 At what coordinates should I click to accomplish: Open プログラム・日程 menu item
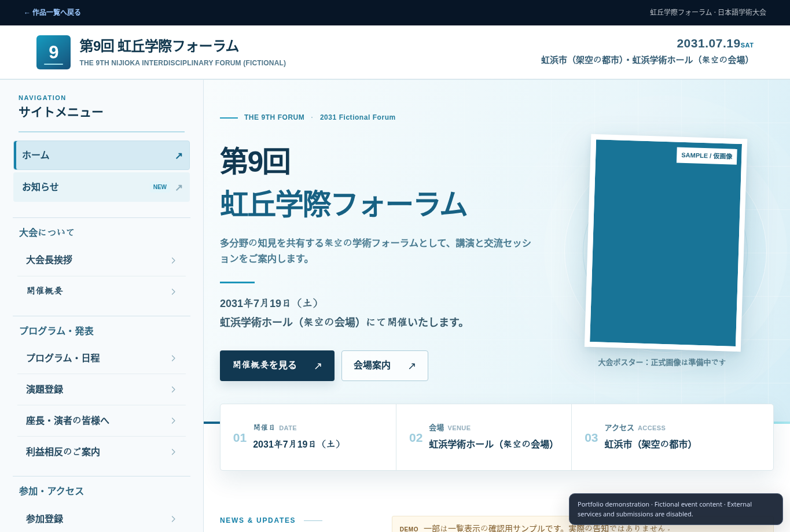pyautogui.click(x=102, y=359)
